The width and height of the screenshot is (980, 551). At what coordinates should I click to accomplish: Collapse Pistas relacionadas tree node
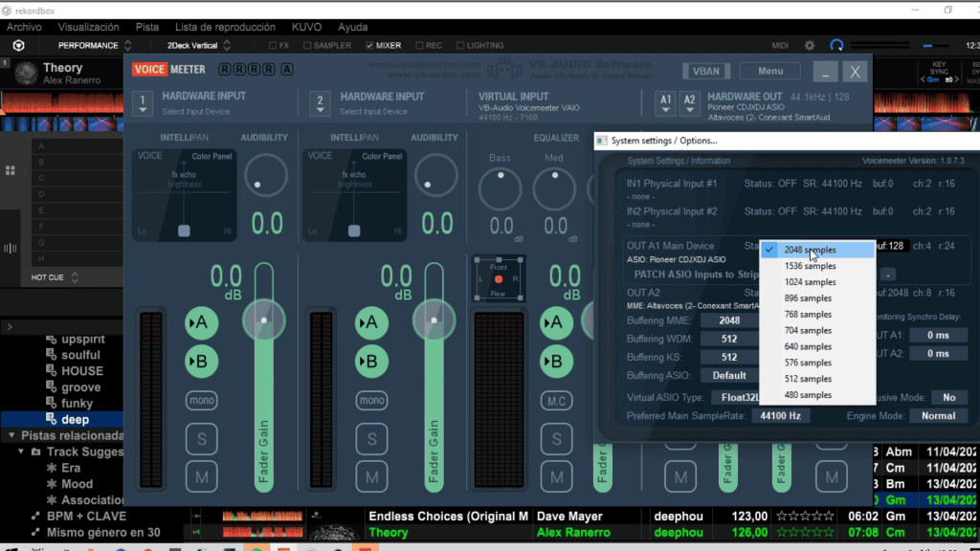(11, 435)
